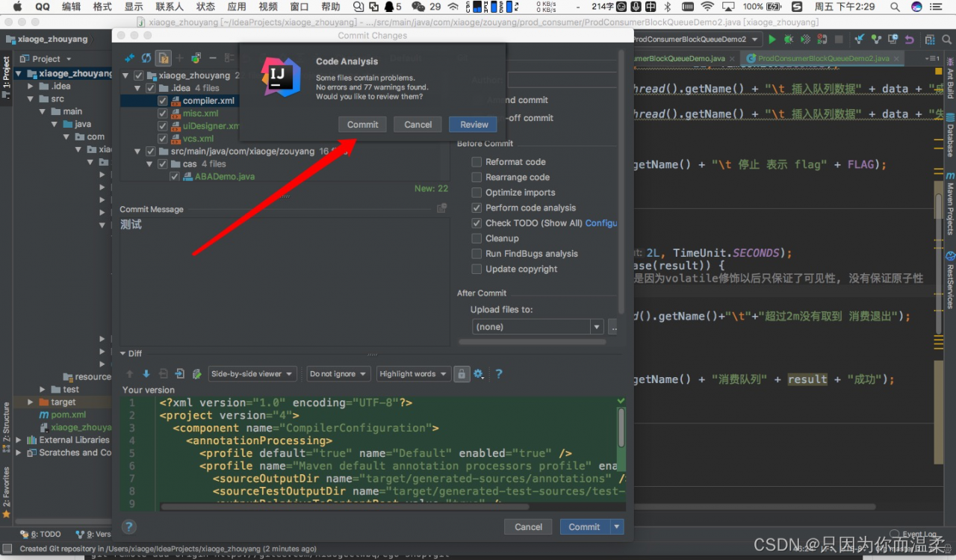956x560 pixels.
Task: Enable Run FindBugs analysis checkbox
Action: pos(477,254)
